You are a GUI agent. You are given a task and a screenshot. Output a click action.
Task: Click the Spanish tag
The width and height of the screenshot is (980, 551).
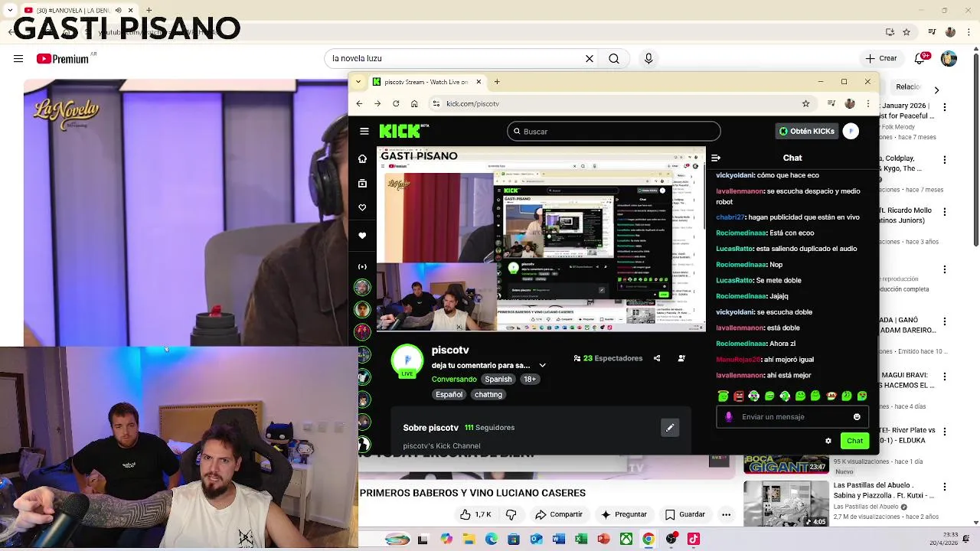[498, 380]
